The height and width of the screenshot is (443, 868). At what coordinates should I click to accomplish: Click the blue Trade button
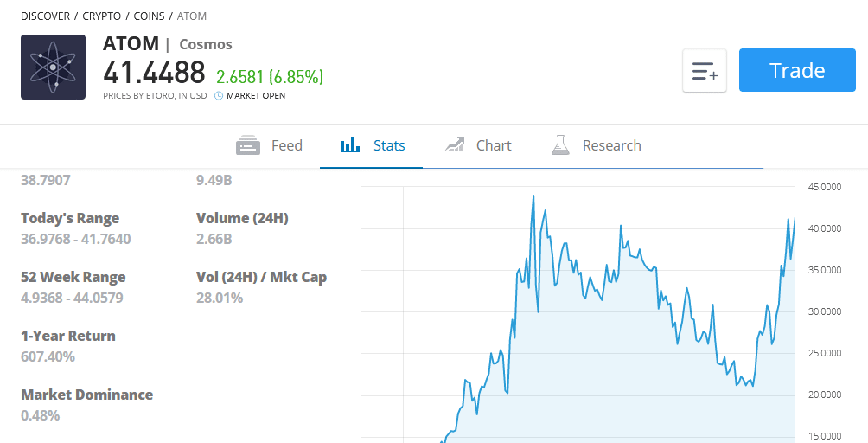coord(797,70)
